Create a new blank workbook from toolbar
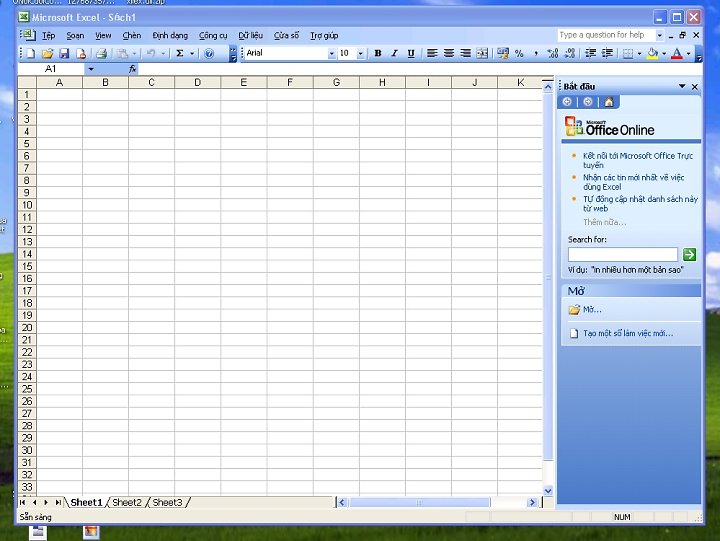The height and width of the screenshot is (541, 720). click(30, 53)
